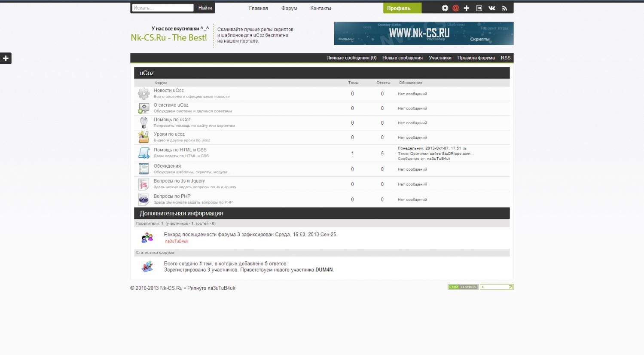Click the plus icon in top bar
The height and width of the screenshot is (355, 644).
coord(467,8)
